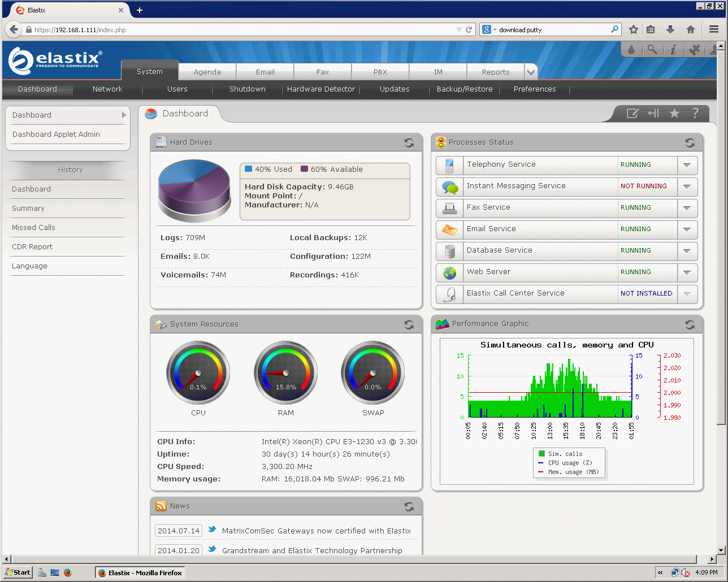Open Missed Calls from History list
The height and width of the screenshot is (582, 728).
34,228
